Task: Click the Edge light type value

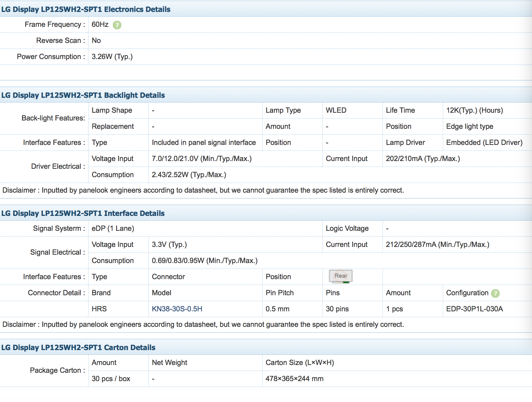Action: coord(470,126)
